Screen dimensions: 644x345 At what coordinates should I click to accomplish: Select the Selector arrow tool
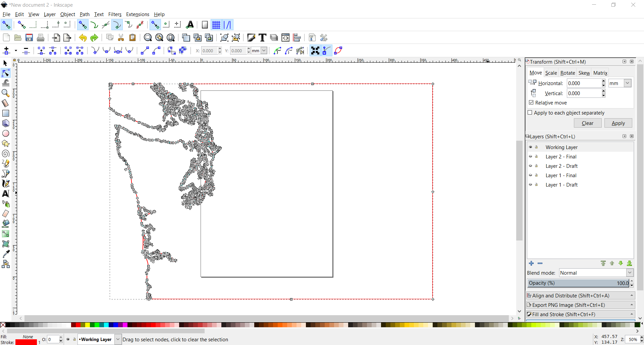5,63
